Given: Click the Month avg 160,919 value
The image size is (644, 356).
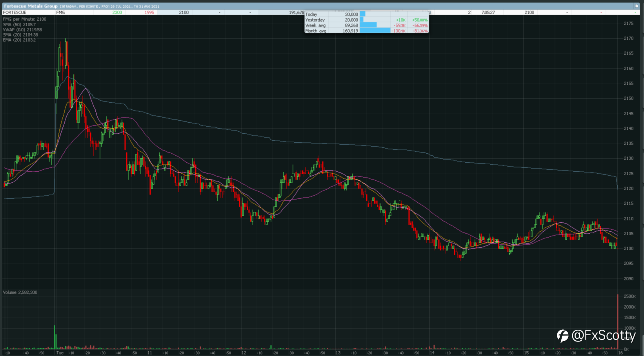Looking at the screenshot, I should point(350,31).
